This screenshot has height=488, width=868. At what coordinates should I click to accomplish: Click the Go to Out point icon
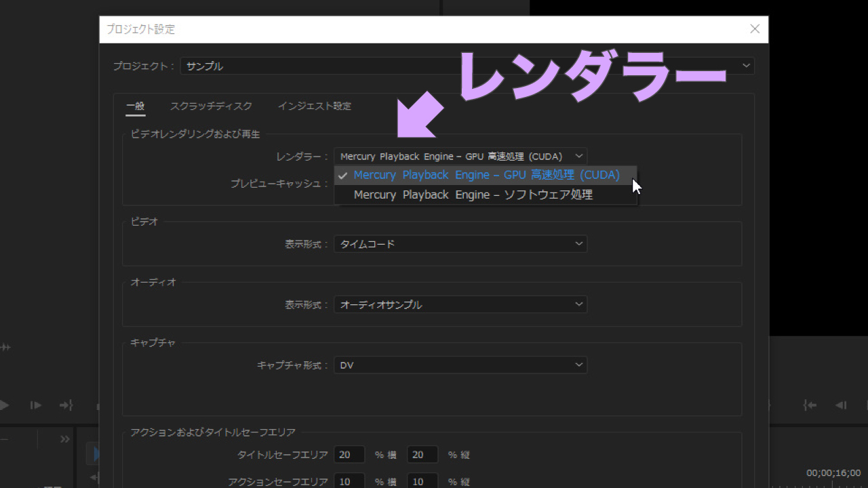pyautogui.click(x=66, y=405)
